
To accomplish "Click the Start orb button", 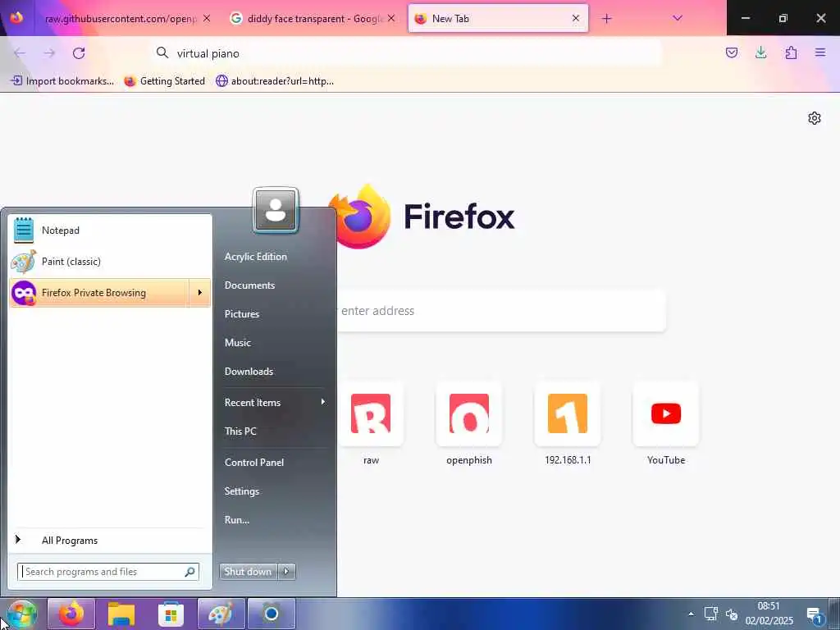I will (22, 615).
